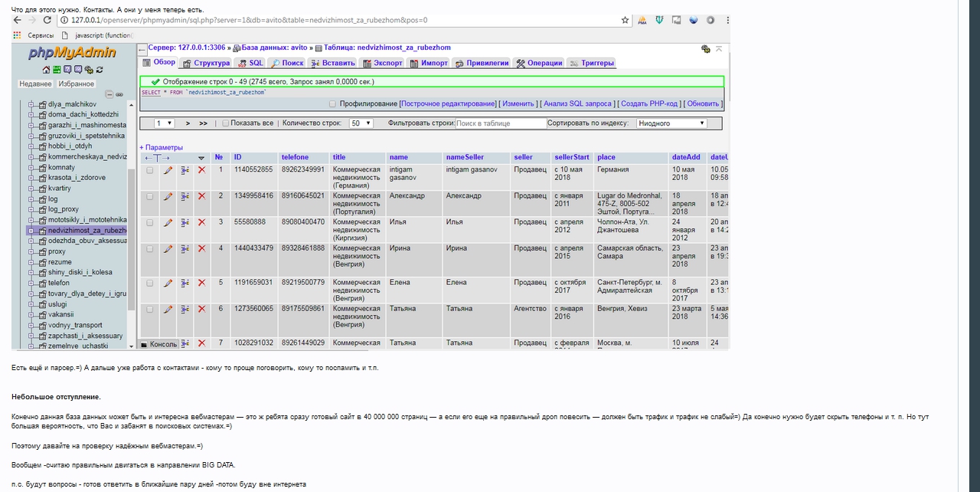Click the Поиск в таблице filter field

click(x=501, y=123)
